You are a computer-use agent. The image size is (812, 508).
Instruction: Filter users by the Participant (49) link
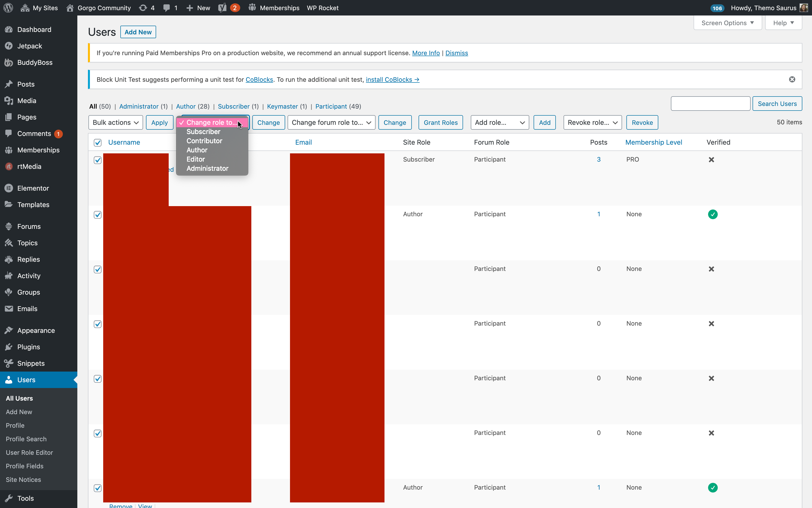click(338, 106)
